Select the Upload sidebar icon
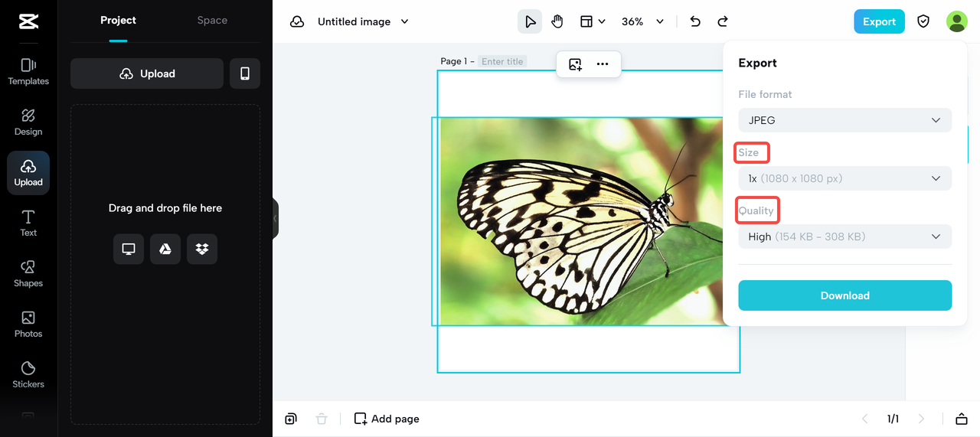The height and width of the screenshot is (437, 980). tap(28, 173)
